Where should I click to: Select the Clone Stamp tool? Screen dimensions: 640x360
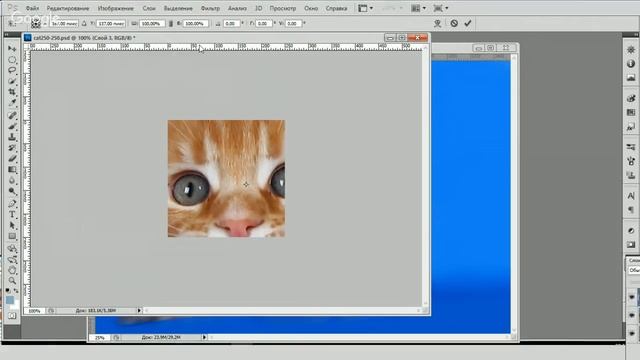[x=12, y=137]
